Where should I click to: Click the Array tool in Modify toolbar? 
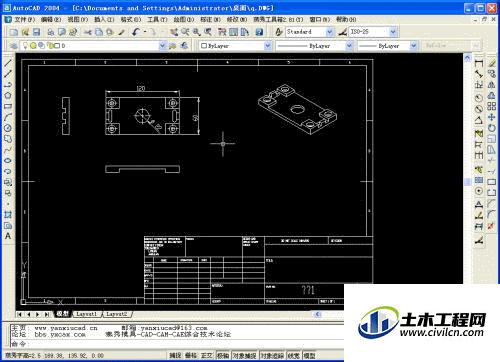coord(492,106)
